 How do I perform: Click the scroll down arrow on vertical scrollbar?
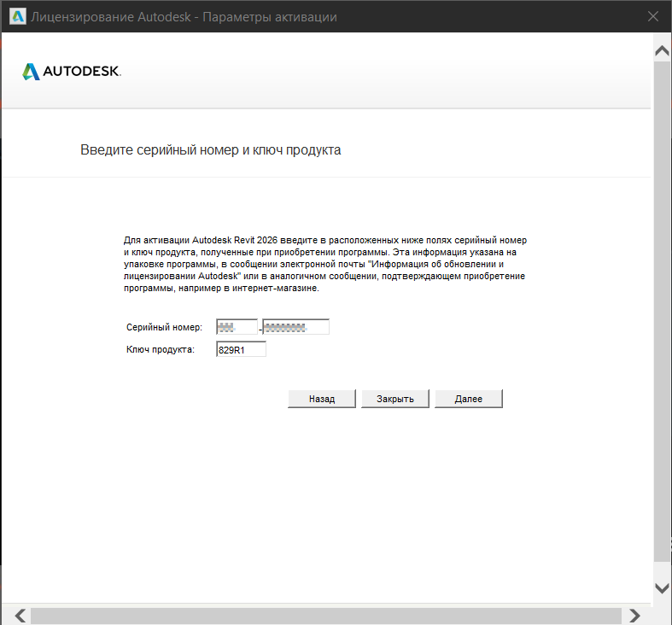662,588
